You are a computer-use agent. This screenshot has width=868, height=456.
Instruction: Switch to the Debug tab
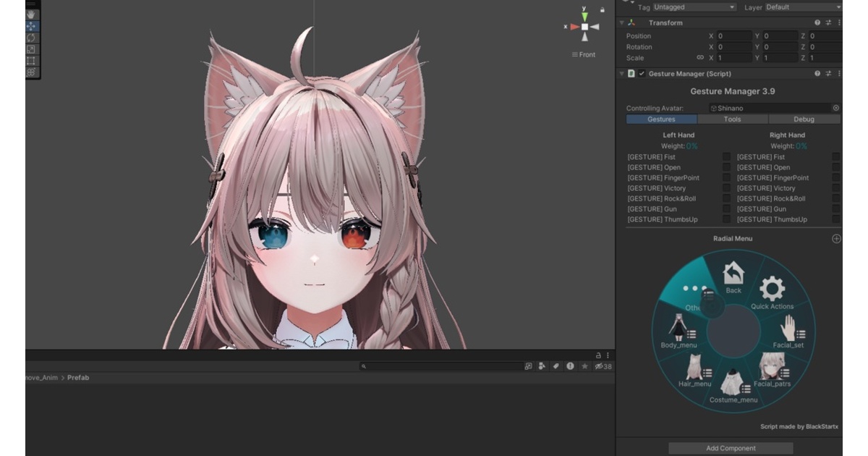point(804,119)
